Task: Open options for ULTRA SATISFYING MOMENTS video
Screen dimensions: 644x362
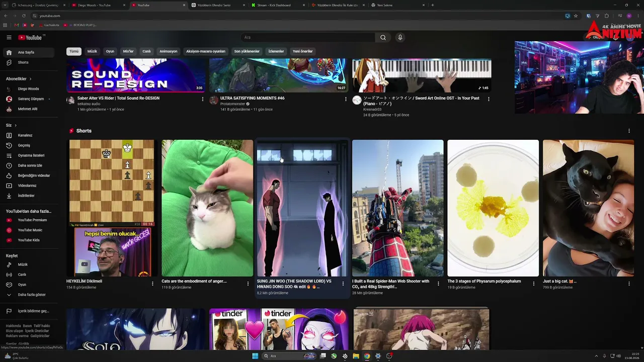Action: click(346, 99)
